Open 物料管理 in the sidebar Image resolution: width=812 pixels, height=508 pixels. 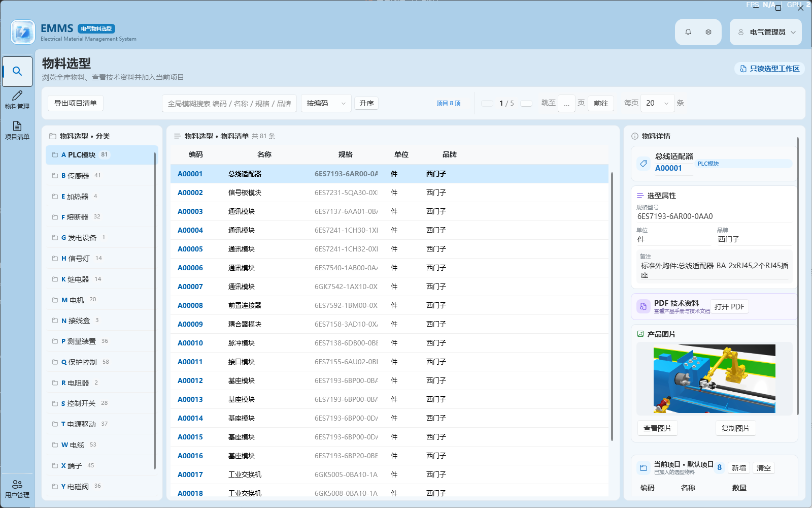point(17,100)
